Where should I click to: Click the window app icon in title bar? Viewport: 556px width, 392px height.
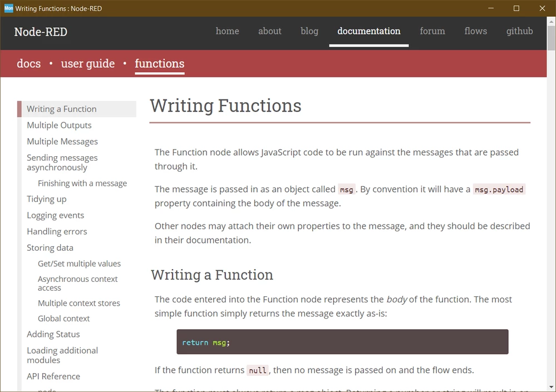(8, 8)
